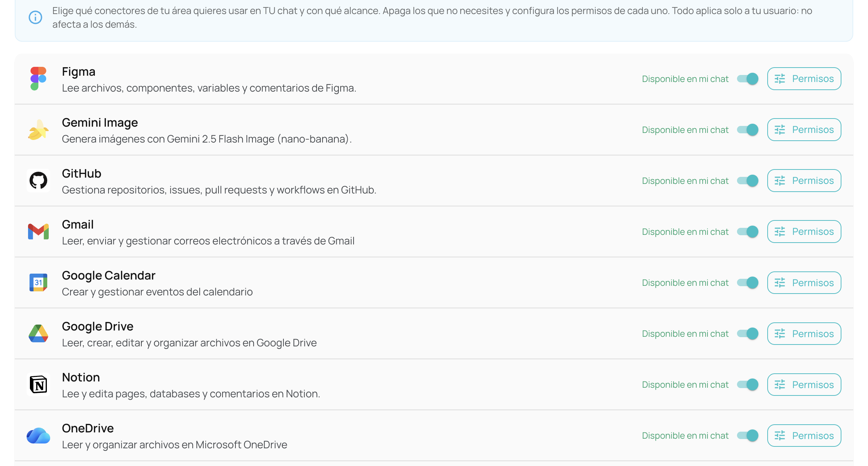Click description 'Leer, crear, editar y organizar archivos'

point(189,343)
